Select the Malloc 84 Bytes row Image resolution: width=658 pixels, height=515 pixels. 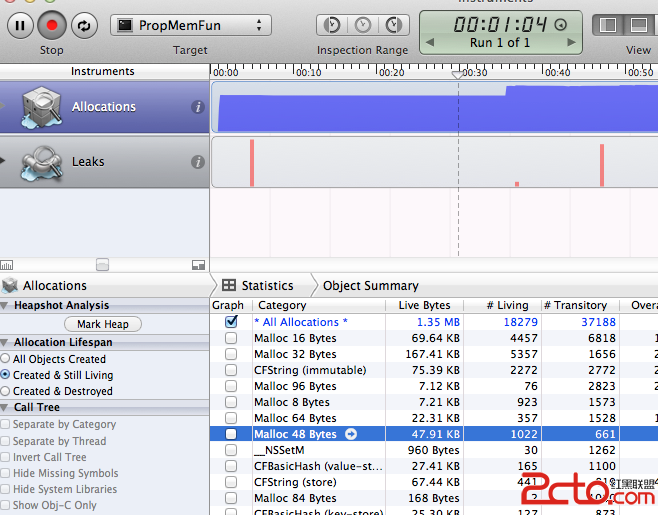tap(434, 498)
